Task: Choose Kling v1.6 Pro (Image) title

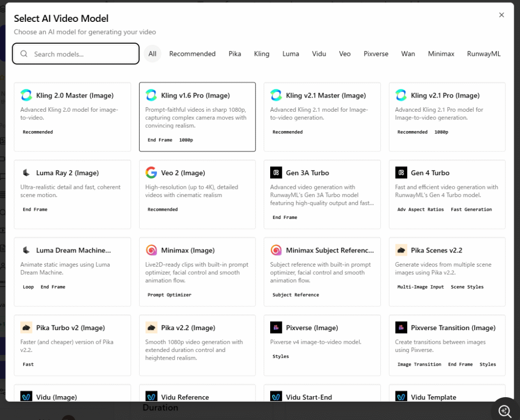Action: coord(196,95)
